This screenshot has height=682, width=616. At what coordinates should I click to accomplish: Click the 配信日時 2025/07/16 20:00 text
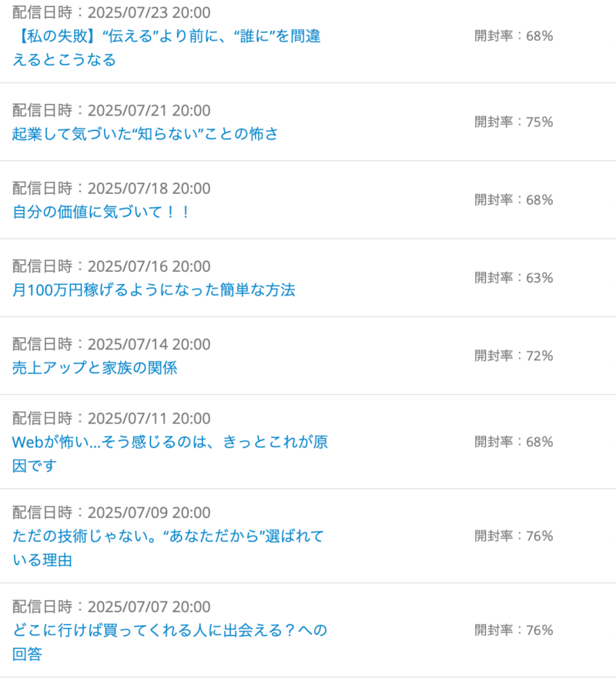coord(112,266)
